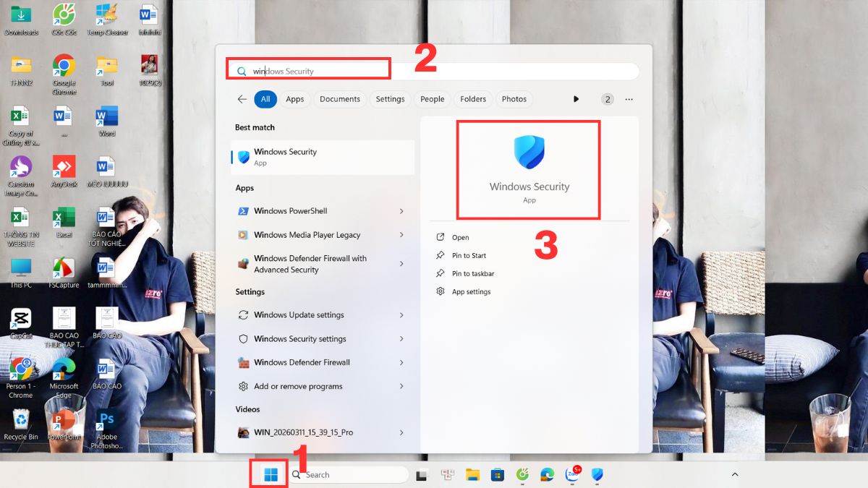Switch to the People filter tab

pyautogui.click(x=433, y=99)
